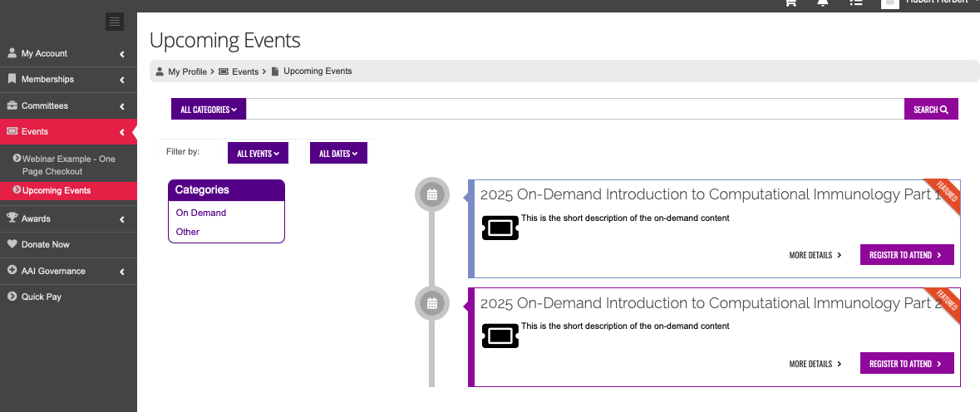The width and height of the screenshot is (980, 412).
Task: Click the Search button
Action: point(931,110)
